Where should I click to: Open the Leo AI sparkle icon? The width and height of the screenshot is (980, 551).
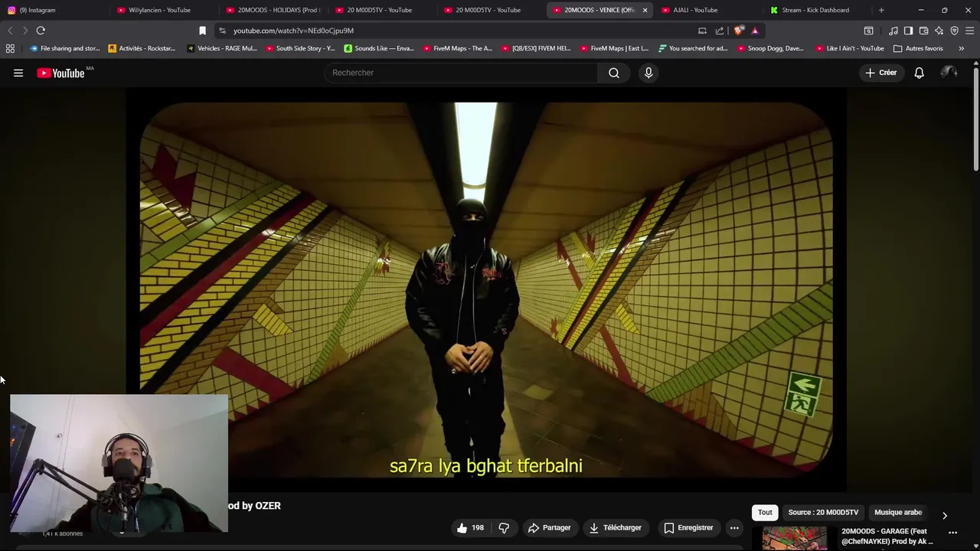point(939,31)
